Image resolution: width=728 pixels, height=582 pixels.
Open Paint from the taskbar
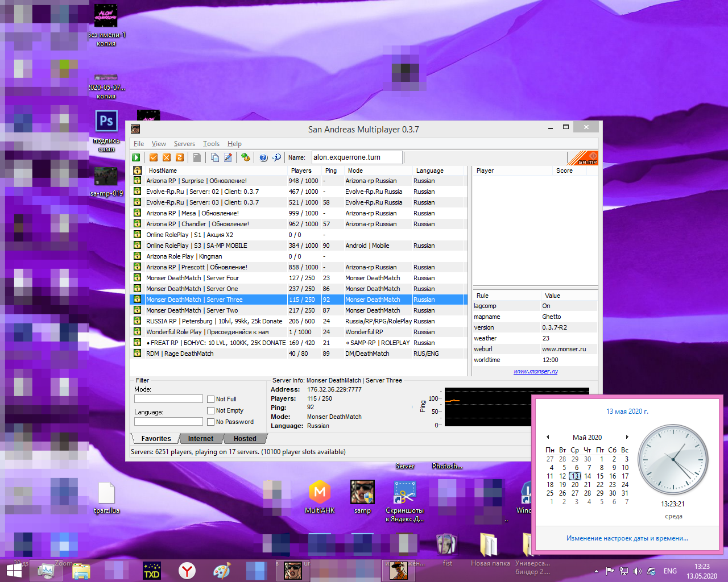222,570
